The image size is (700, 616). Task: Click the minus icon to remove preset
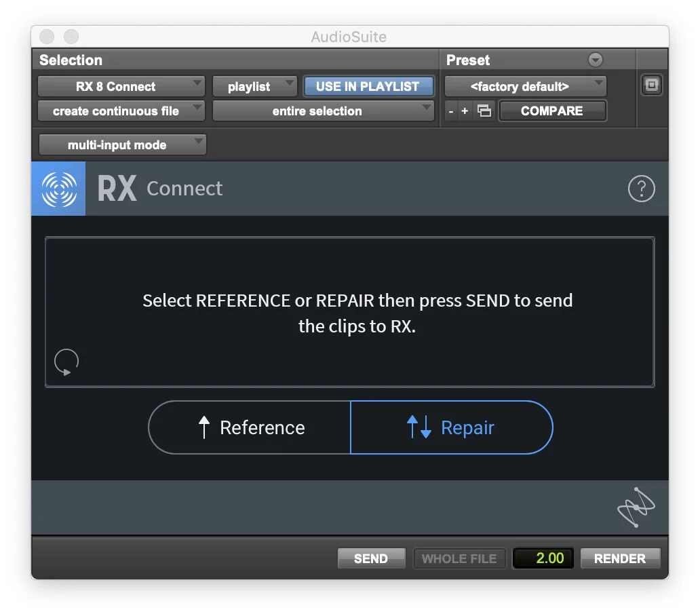coord(450,110)
